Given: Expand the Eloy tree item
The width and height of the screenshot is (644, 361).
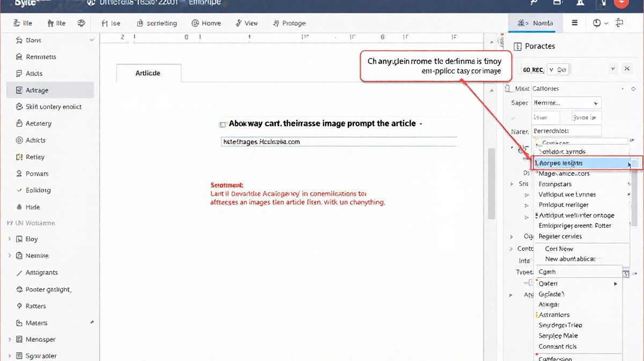Looking at the screenshot, I should click(x=9, y=239).
